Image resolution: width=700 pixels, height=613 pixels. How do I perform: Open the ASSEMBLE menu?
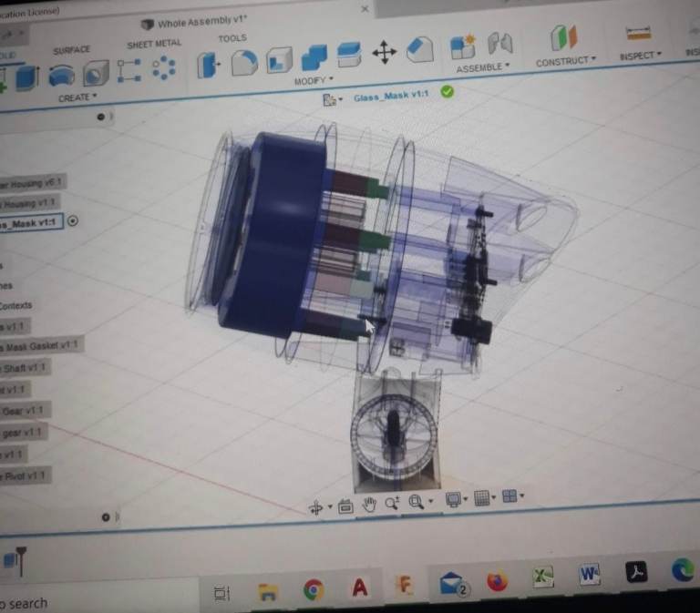482,67
